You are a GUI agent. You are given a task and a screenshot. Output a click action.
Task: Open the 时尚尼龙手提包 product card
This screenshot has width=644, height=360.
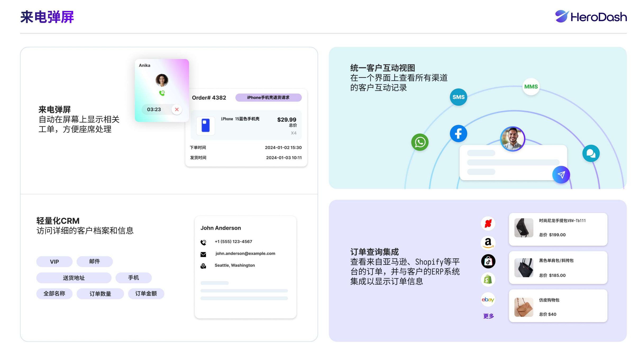pyautogui.click(x=558, y=229)
